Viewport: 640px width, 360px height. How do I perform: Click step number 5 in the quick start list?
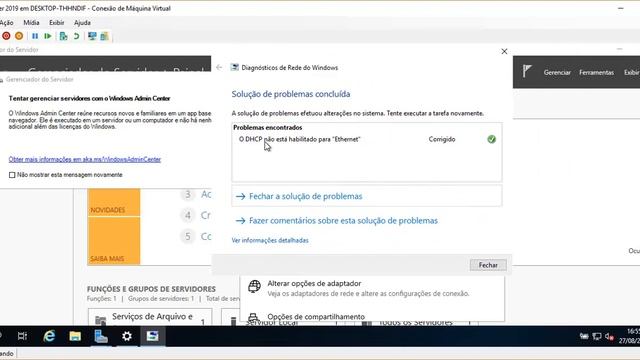[x=188, y=236]
